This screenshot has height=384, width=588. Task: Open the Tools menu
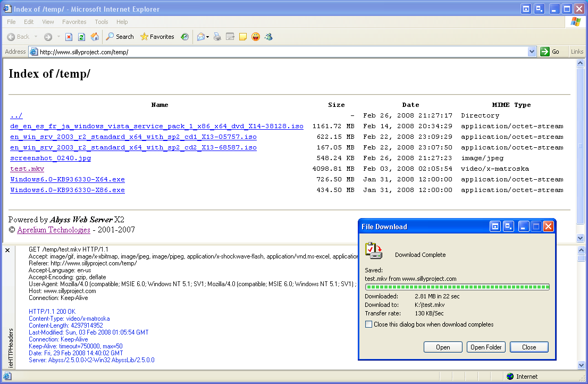[101, 22]
